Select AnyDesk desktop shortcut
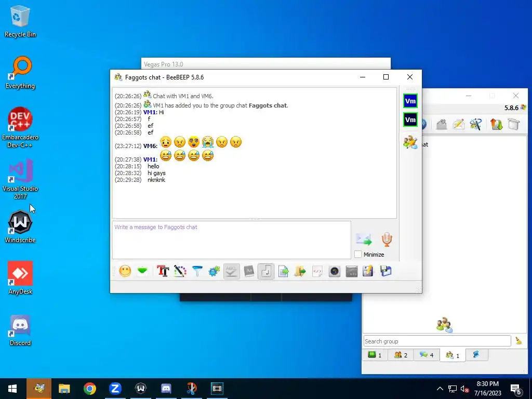532x399 pixels. pos(20,278)
